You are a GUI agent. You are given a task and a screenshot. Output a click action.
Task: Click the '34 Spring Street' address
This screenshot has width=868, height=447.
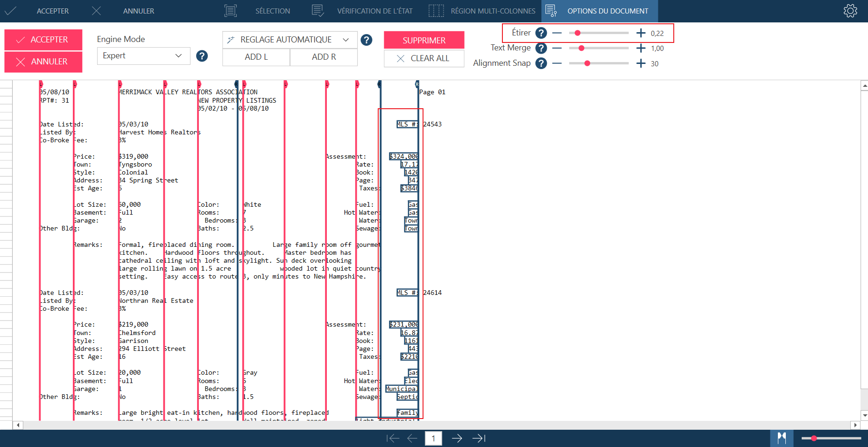coord(148,180)
